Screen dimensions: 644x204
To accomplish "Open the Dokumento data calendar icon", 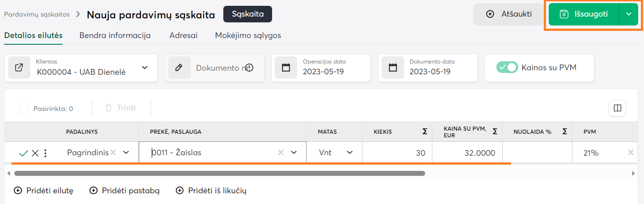I will pos(393,68).
